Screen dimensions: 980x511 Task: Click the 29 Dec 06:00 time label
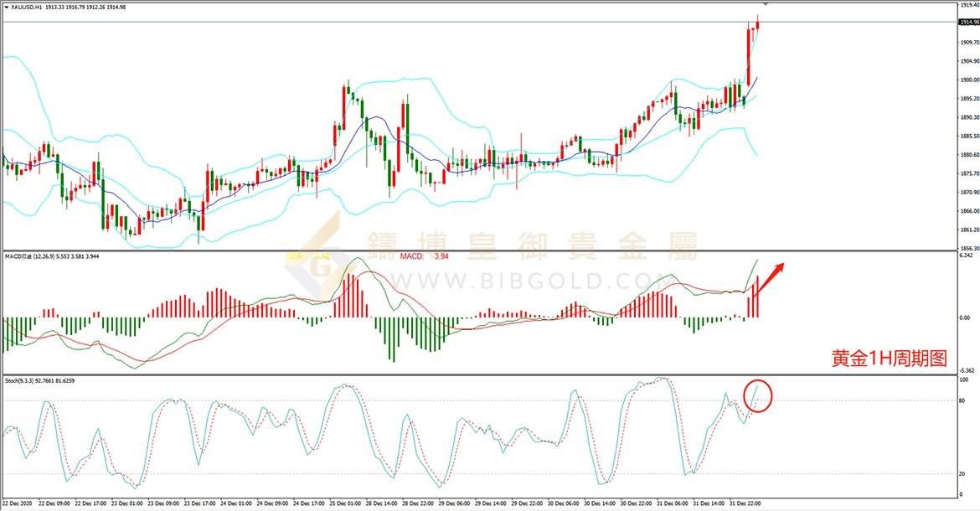click(x=454, y=503)
